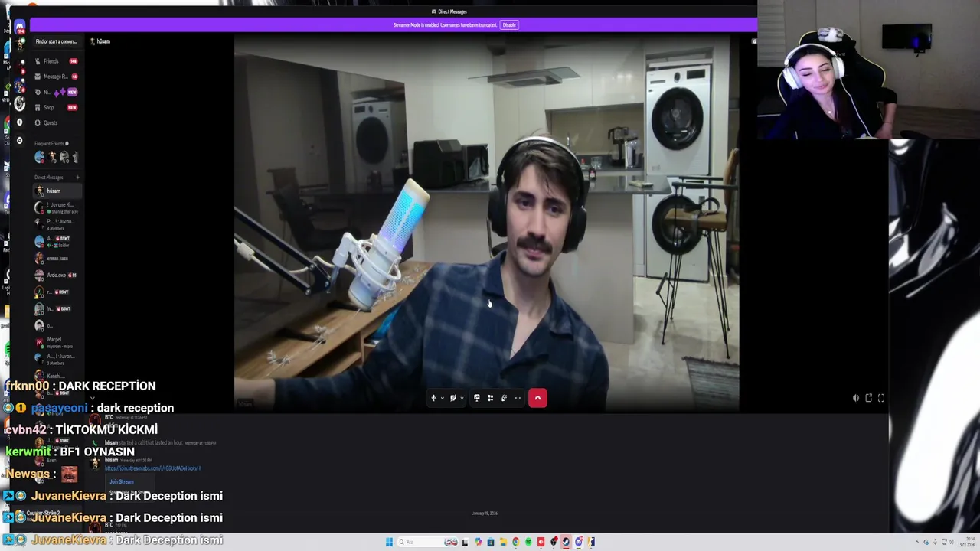
Task: Open the Nitro page from sidebar
Action: pyautogui.click(x=56, y=92)
